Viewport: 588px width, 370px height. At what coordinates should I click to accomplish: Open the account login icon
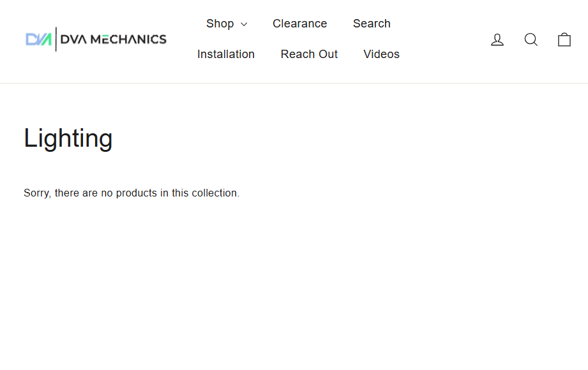(x=497, y=40)
